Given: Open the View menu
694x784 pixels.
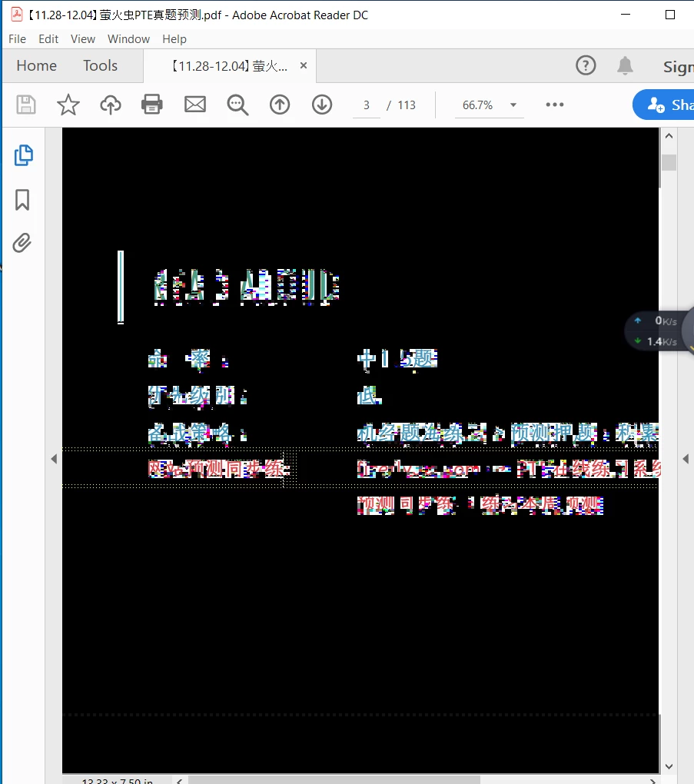Looking at the screenshot, I should tap(83, 39).
